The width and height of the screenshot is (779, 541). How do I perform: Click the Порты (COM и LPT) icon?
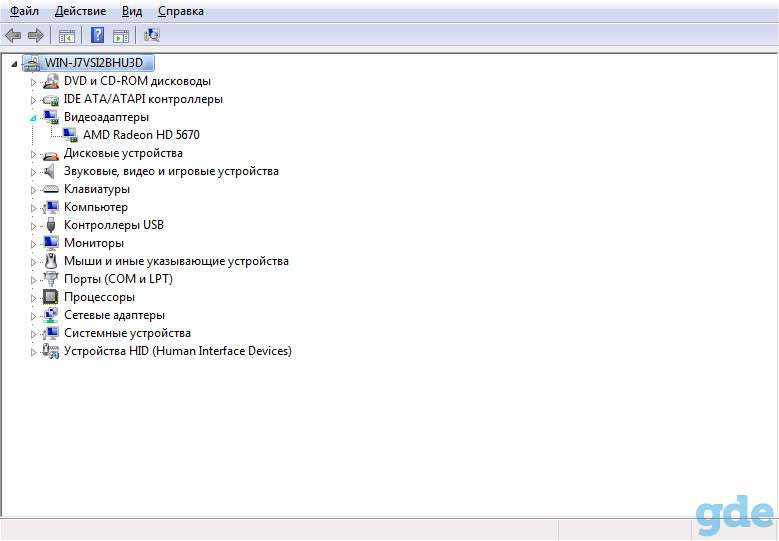(x=51, y=279)
